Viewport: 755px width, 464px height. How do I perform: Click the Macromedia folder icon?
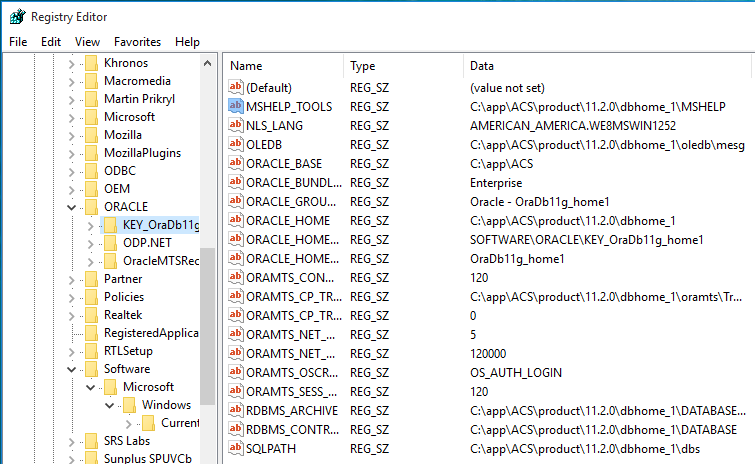tap(91, 81)
